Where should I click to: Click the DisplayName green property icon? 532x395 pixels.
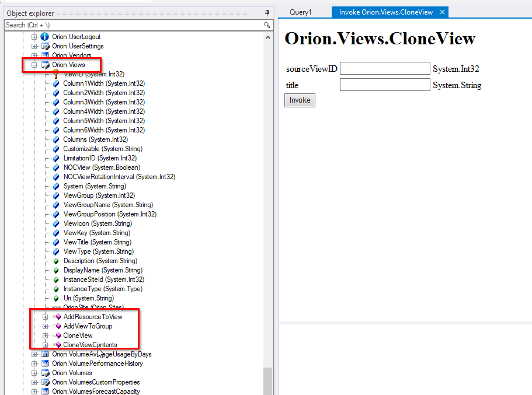56,270
